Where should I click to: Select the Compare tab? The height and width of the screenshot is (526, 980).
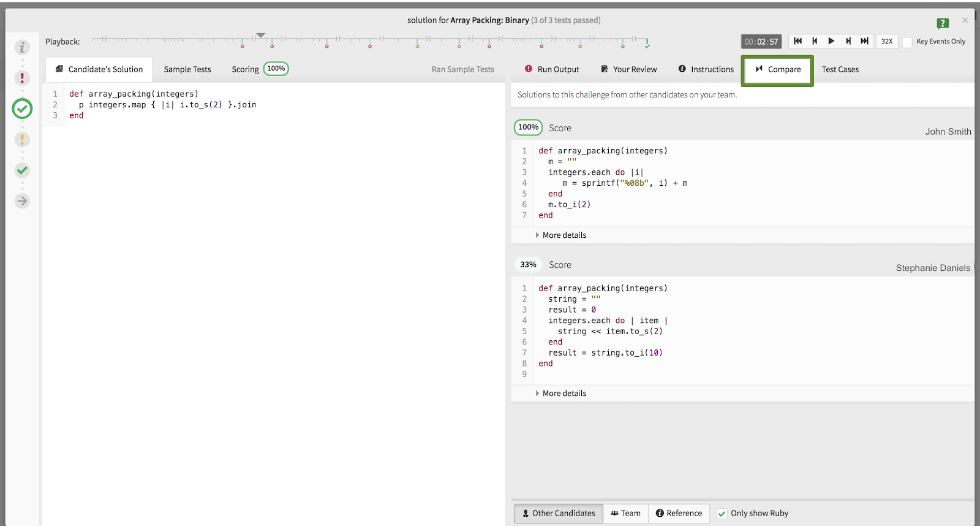click(778, 70)
